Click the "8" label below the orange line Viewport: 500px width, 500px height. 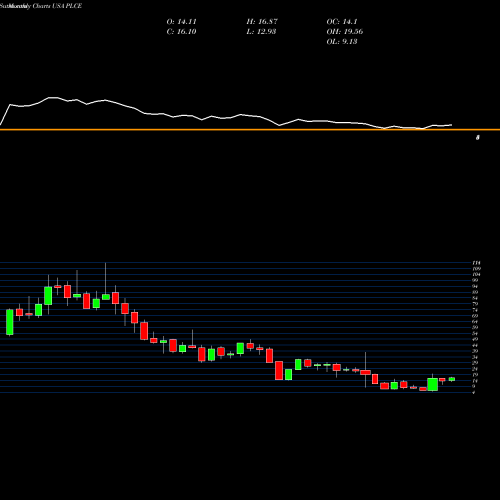(478, 137)
